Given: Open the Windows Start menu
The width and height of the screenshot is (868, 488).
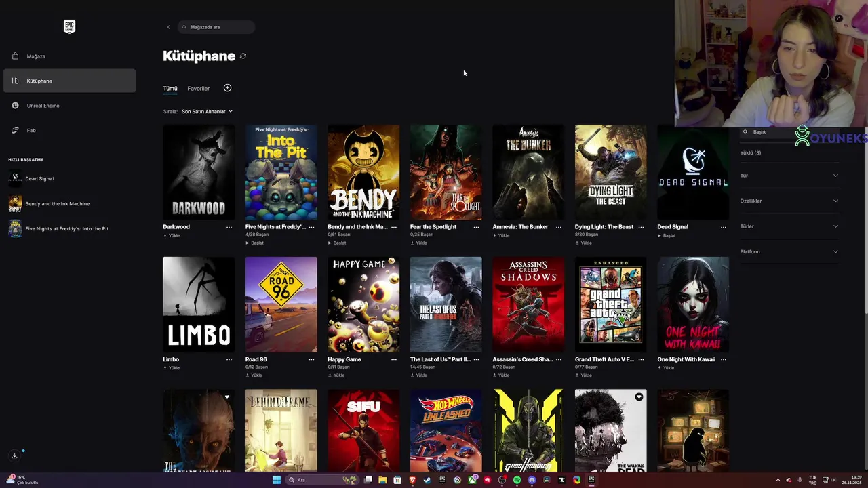Looking at the screenshot, I should coord(277,480).
